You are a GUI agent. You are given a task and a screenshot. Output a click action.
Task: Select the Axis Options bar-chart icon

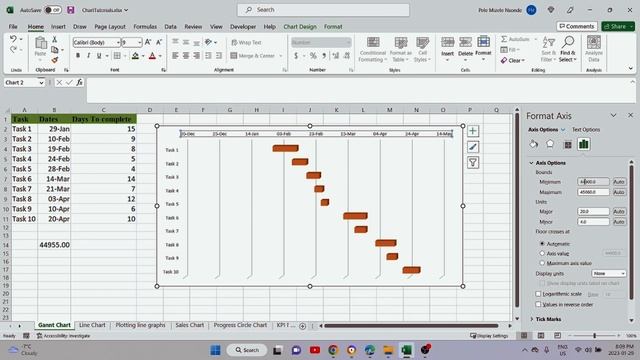(584, 144)
